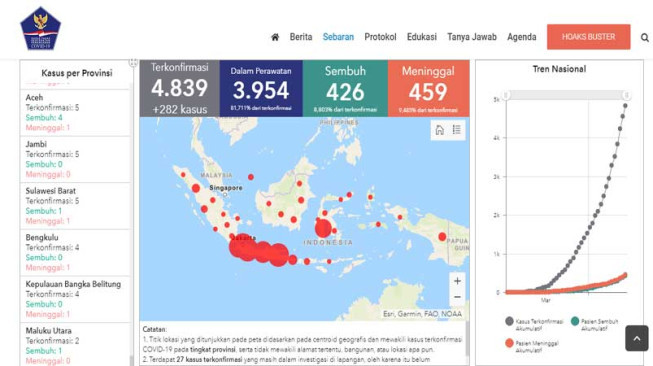The width and height of the screenshot is (653, 366).
Task: Open the Protokol menu item
Action: pyautogui.click(x=380, y=37)
